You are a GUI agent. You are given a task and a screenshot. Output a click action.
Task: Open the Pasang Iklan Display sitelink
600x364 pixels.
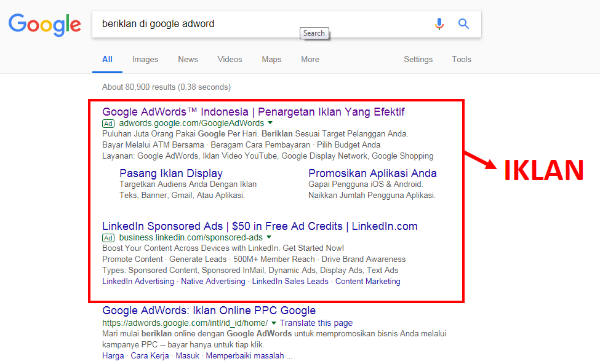click(171, 173)
